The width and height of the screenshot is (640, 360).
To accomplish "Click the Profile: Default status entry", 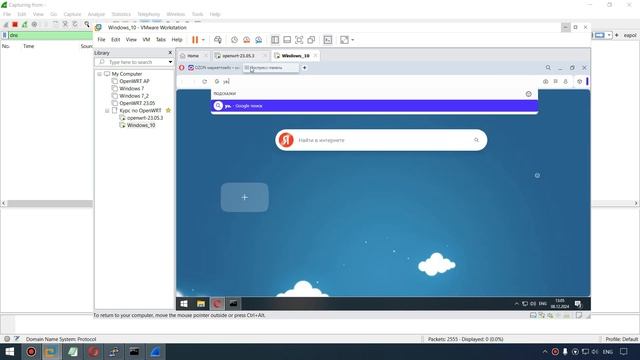I will coord(622,339).
